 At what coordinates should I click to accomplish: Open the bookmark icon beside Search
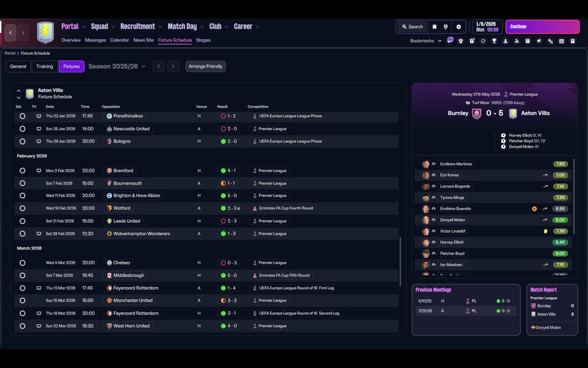[434, 27]
